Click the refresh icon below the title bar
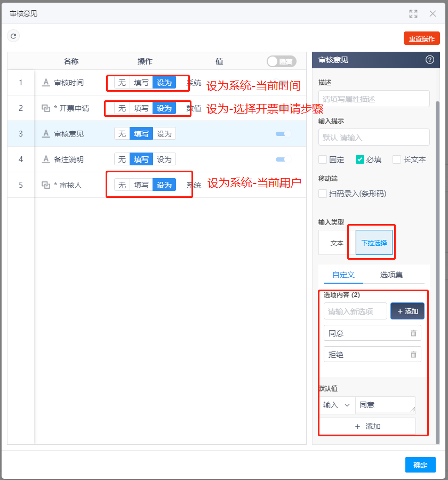 point(13,36)
